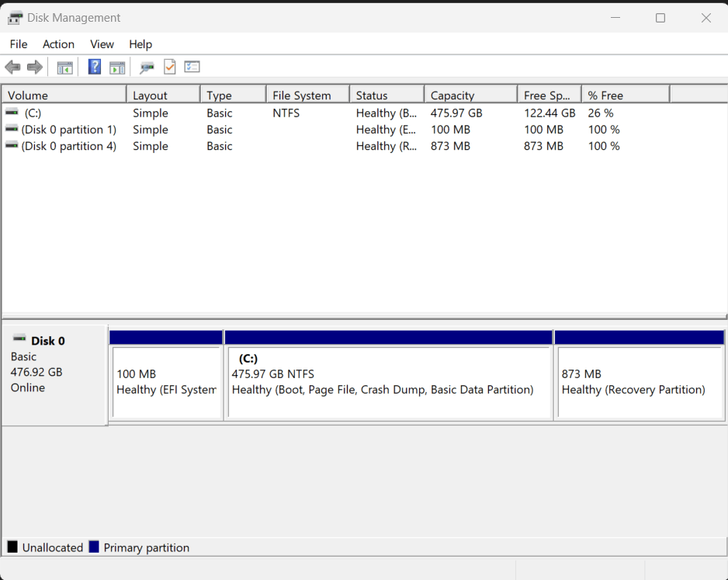Click the 100 MB capacity cell

[x=450, y=130]
